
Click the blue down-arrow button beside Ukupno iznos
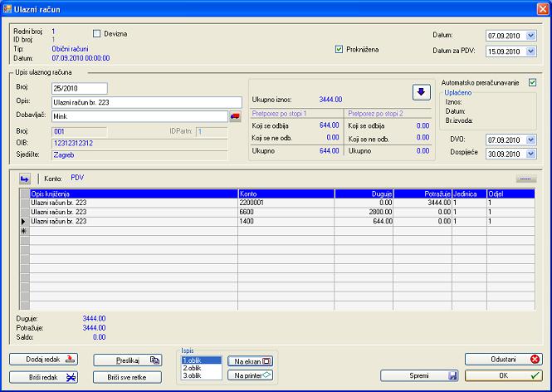(x=420, y=91)
